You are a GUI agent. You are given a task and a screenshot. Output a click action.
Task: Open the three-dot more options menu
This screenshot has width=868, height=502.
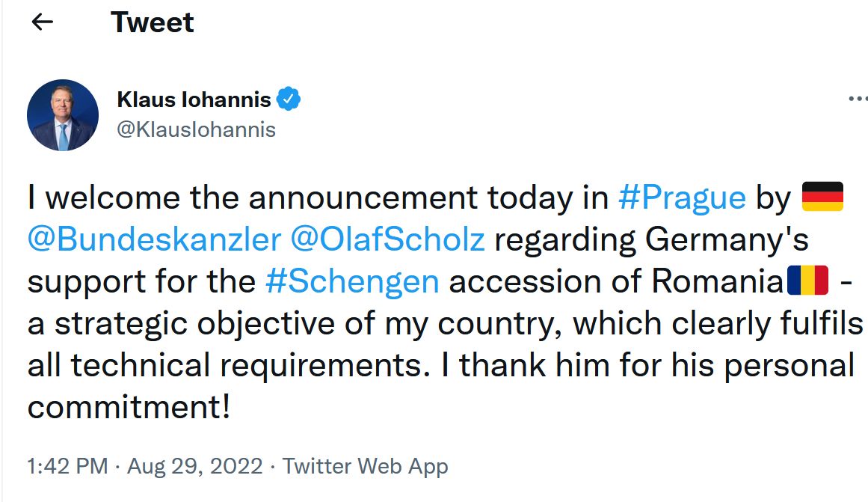pyautogui.click(x=857, y=99)
